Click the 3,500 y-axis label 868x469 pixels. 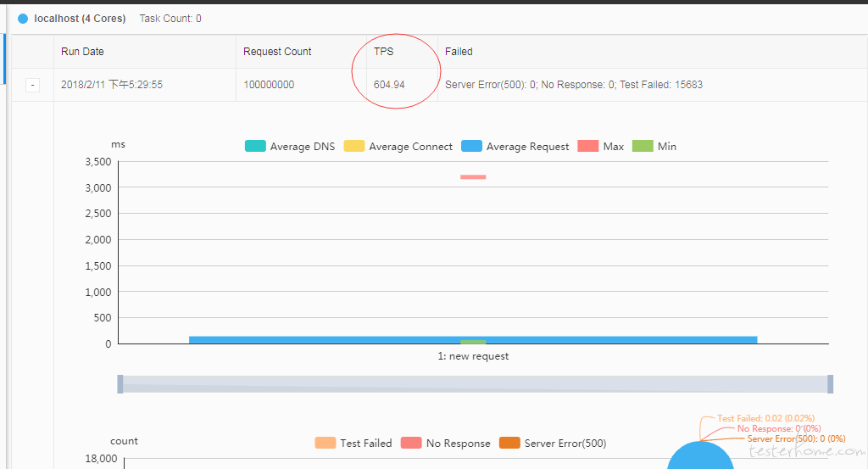coord(98,162)
